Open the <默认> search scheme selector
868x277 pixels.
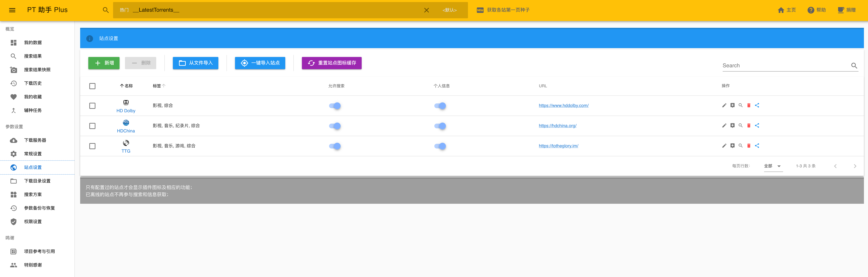pos(449,10)
